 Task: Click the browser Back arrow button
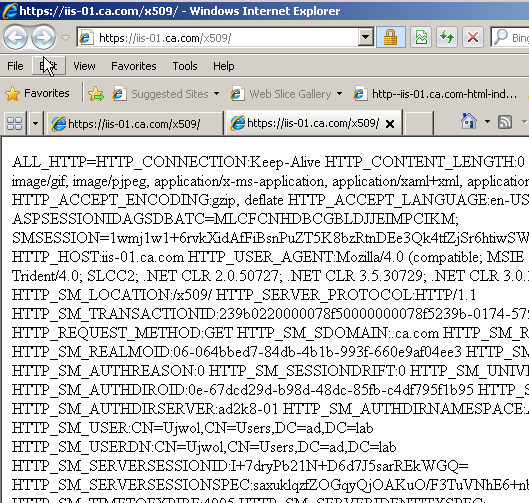(x=16, y=37)
